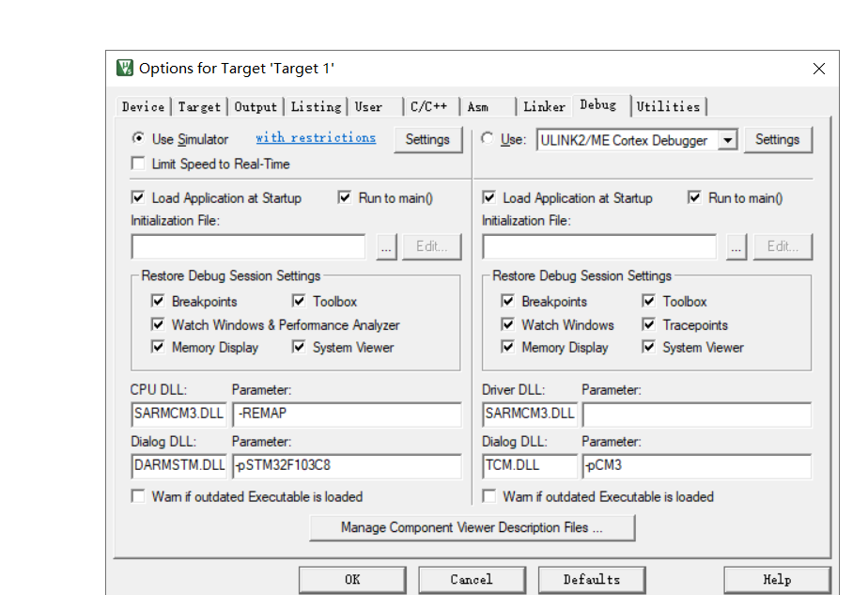
Task: Uncheck hardware Toolbox checkbox
Action: coord(649,301)
